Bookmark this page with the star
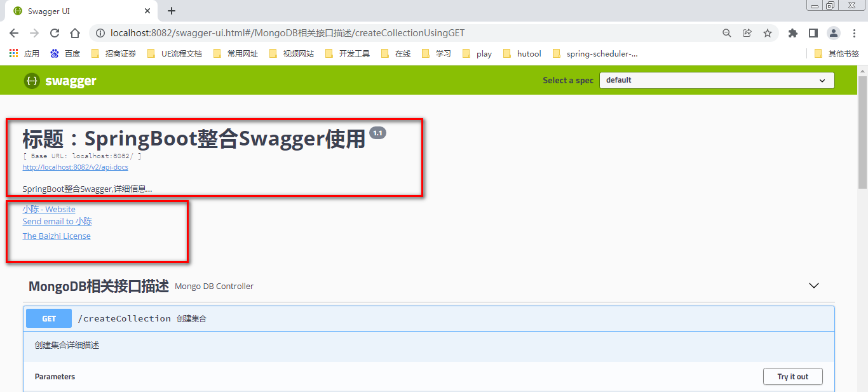The image size is (868, 392). point(768,33)
